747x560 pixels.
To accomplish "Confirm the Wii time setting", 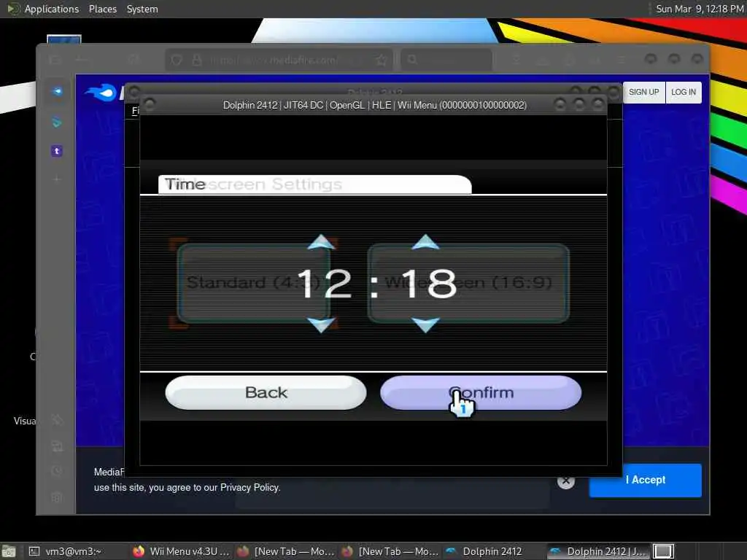I will tap(481, 392).
